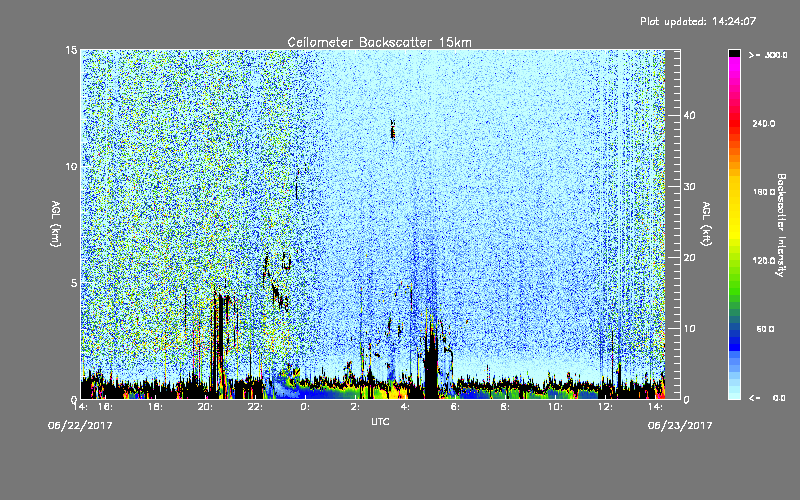The width and height of the screenshot is (800, 500).
Task: Select the "Backscatter Intensity" colorbar label
Action: pyautogui.click(x=781, y=225)
